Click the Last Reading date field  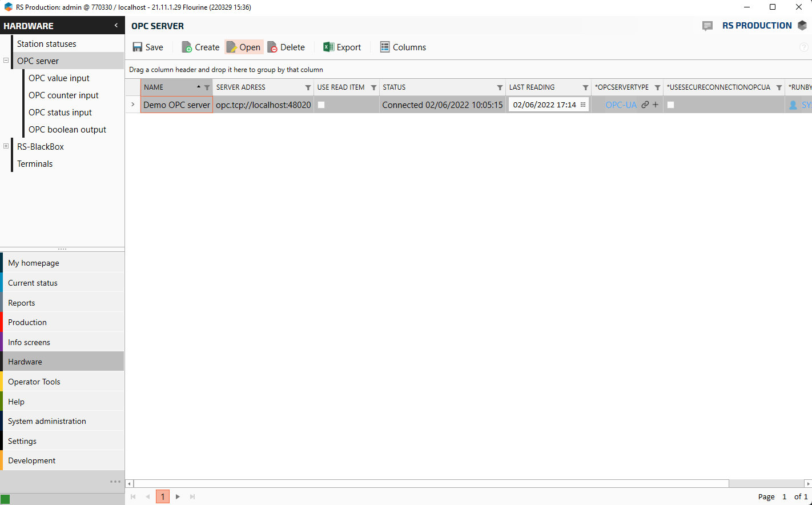(x=544, y=105)
